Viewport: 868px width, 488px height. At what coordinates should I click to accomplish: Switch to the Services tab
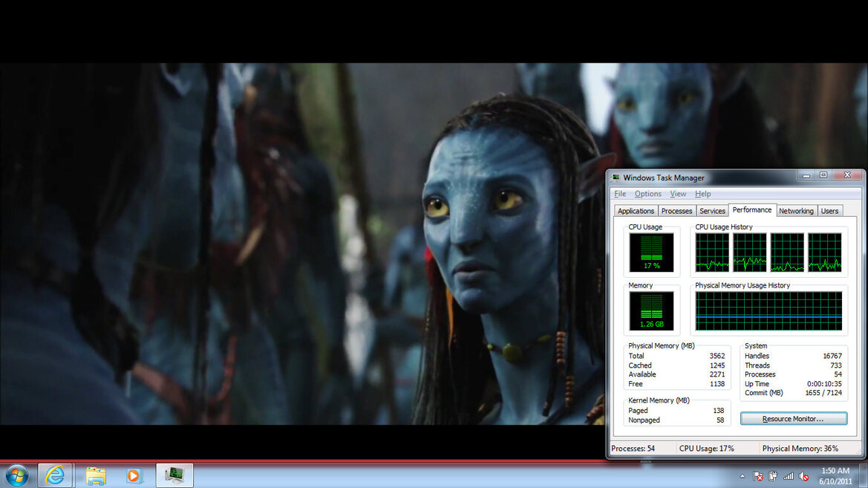pyautogui.click(x=712, y=211)
